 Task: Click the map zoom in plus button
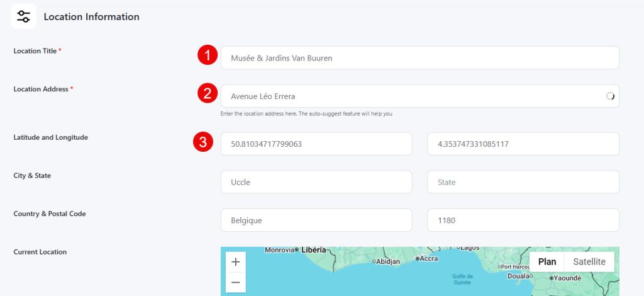[236, 262]
